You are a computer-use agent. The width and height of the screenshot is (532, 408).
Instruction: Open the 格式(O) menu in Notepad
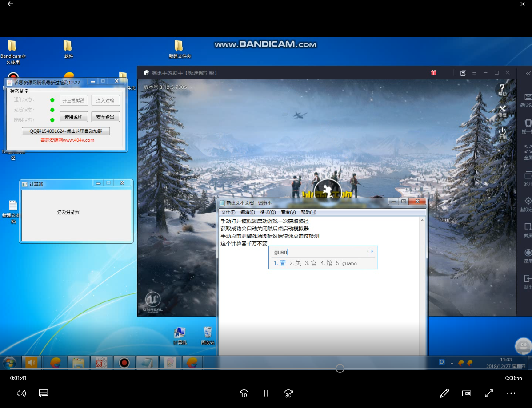pyautogui.click(x=267, y=212)
